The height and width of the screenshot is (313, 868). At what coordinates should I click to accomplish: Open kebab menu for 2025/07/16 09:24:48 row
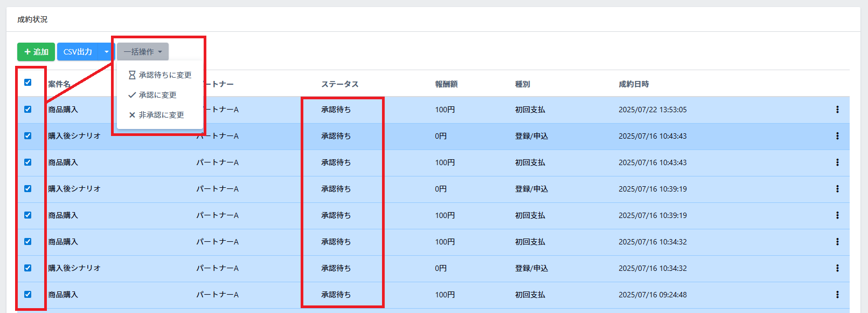click(837, 295)
